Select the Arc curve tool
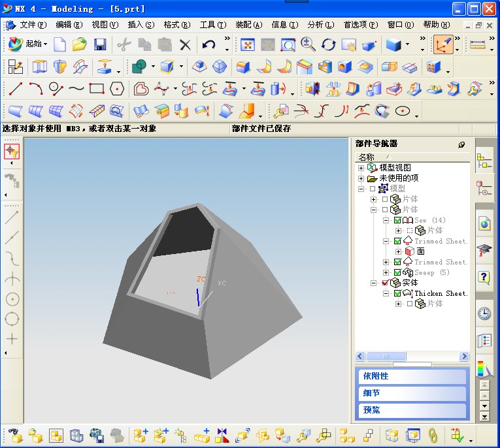Screen dimensions: 500x448 [36, 89]
